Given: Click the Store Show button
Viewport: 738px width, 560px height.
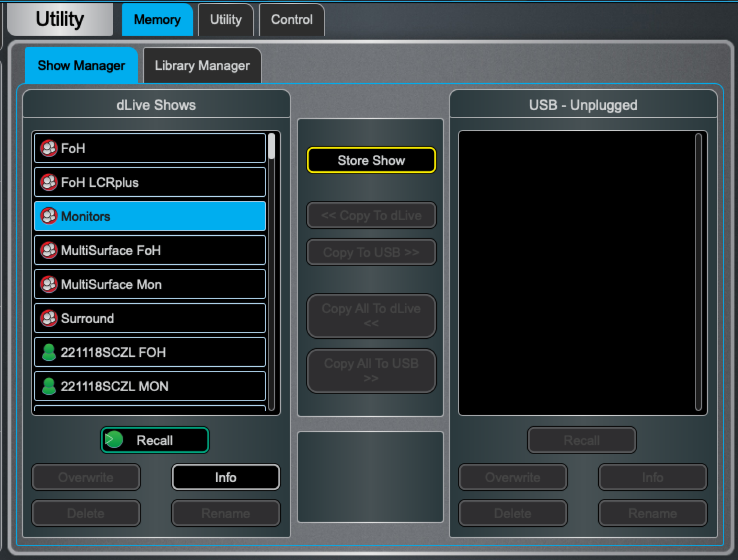Looking at the screenshot, I should click(x=371, y=160).
